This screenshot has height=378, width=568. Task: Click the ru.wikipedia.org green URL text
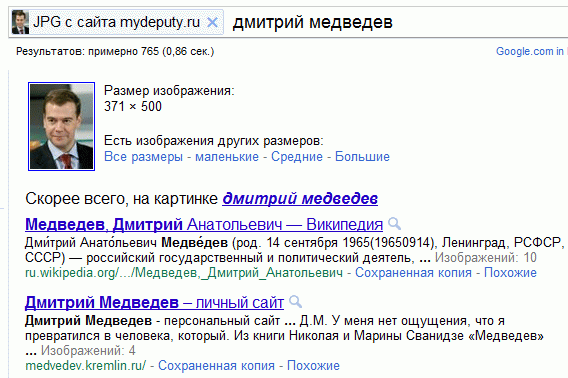[184, 273]
